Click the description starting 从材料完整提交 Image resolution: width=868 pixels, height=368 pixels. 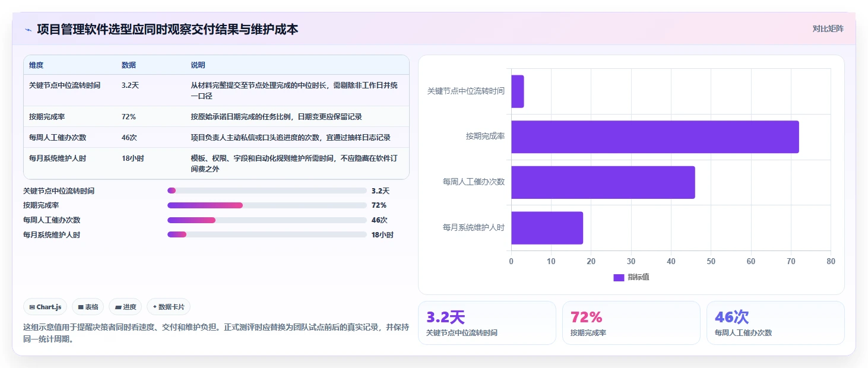pos(294,91)
